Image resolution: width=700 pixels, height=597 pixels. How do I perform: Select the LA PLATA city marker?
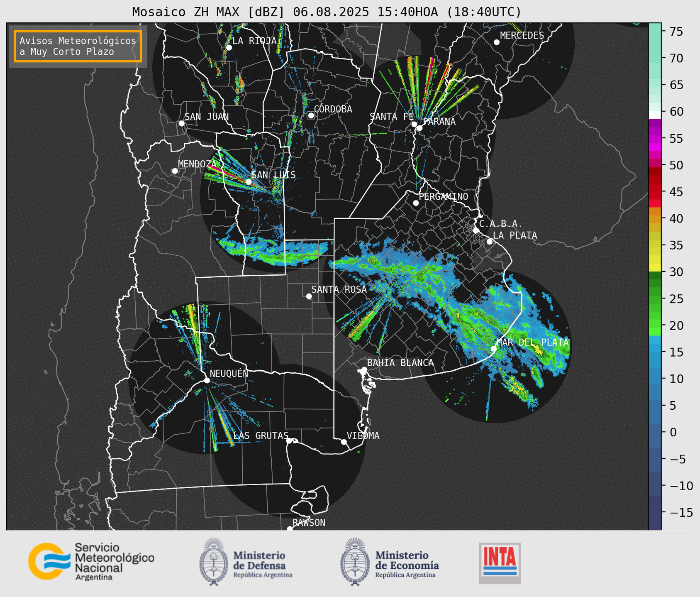click(x=490, y=242)
